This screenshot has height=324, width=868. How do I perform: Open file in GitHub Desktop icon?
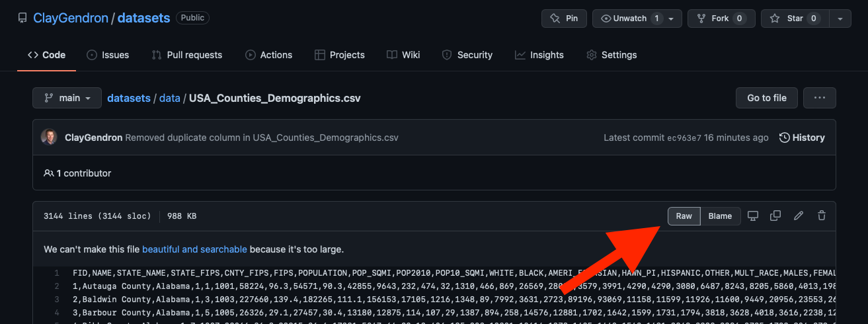coord(753,216)
